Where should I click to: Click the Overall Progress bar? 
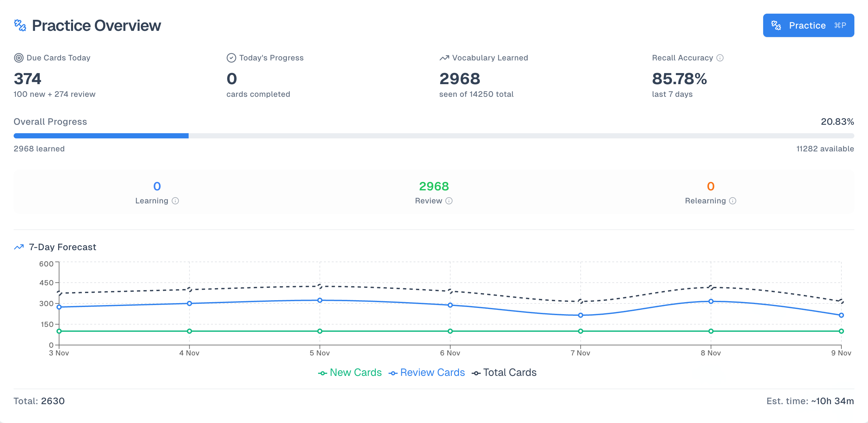[433, 135]
